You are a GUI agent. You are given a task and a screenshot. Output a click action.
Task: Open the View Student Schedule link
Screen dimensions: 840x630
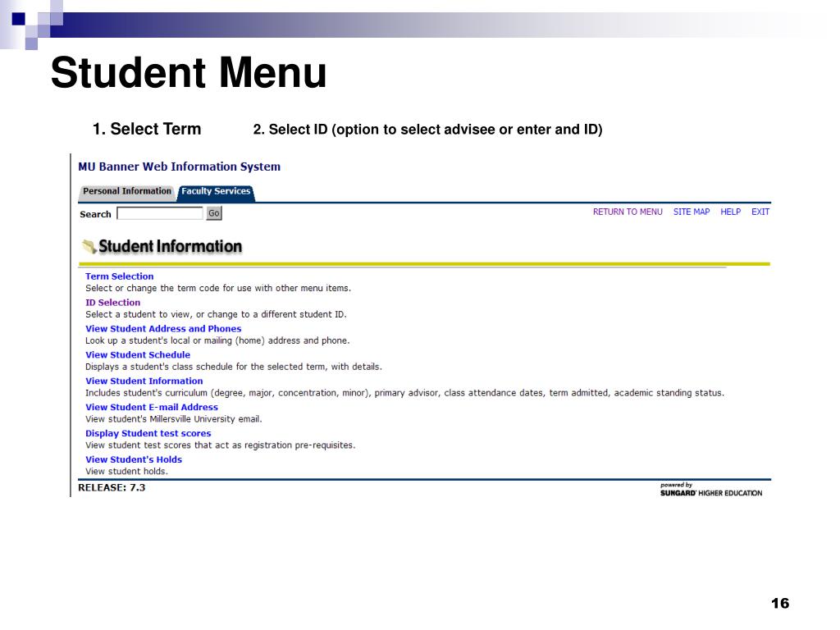(x=138, y=355)
